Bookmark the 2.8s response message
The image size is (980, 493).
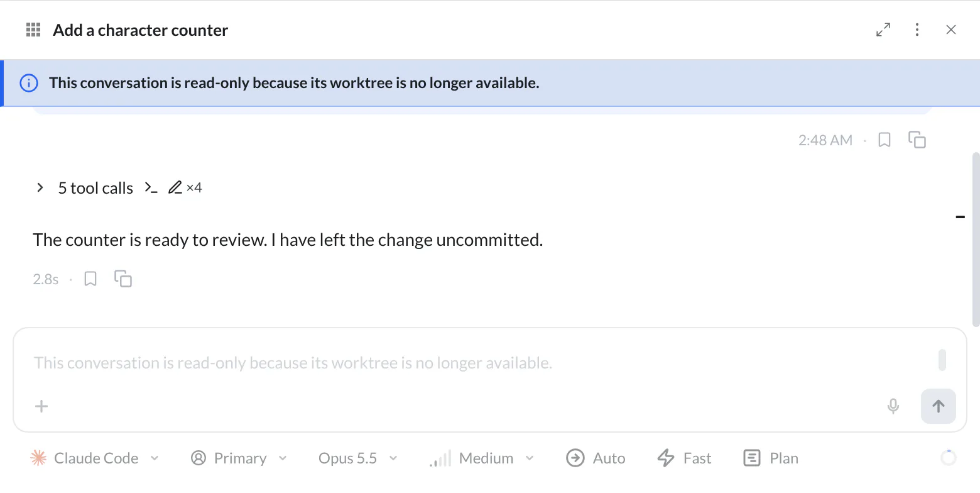(90, 279)
